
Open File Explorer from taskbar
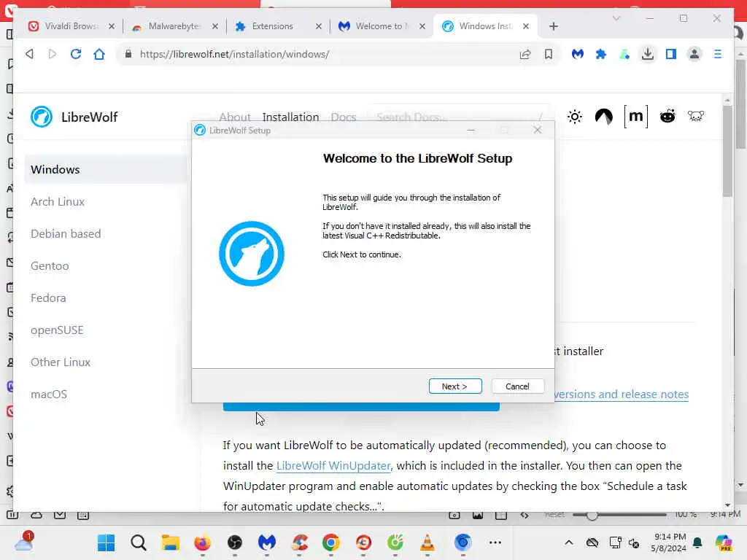(170, 542)
